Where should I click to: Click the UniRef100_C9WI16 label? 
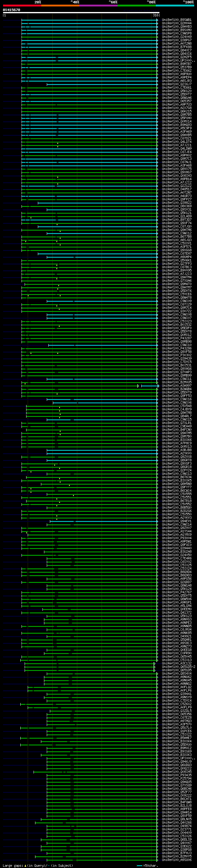[177, 399]
